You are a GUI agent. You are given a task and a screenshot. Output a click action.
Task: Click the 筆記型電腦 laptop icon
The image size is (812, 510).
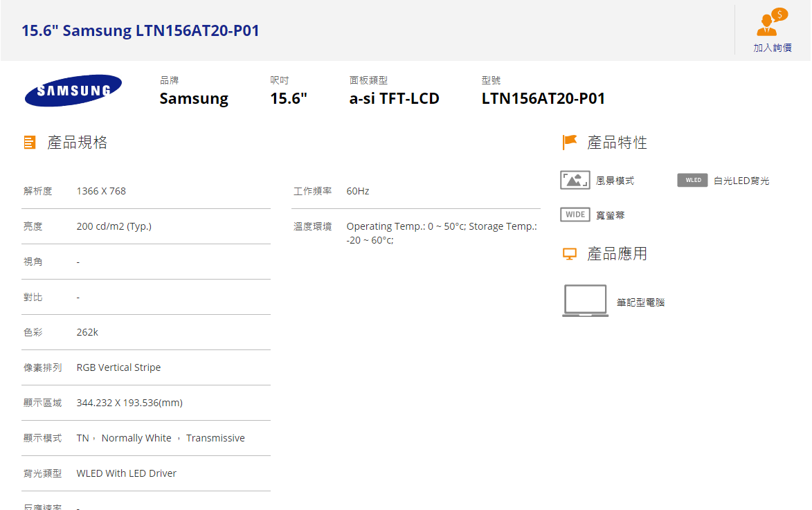click(x=585, y=300)
